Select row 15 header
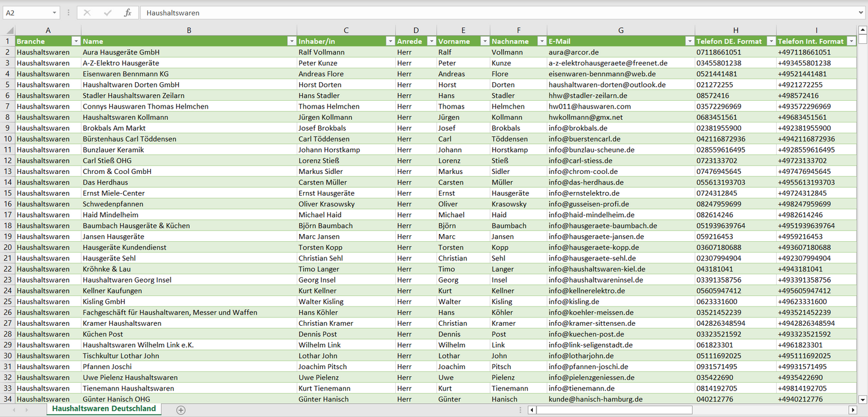This screenshot has width=868, height=417. pos(8,193)
